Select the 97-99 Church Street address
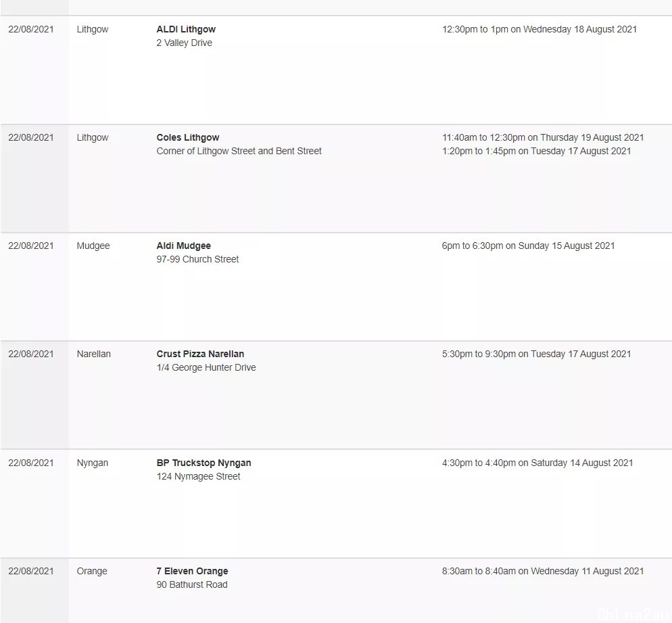This screenshot has height=623, width=672. (x=197, y=259)
